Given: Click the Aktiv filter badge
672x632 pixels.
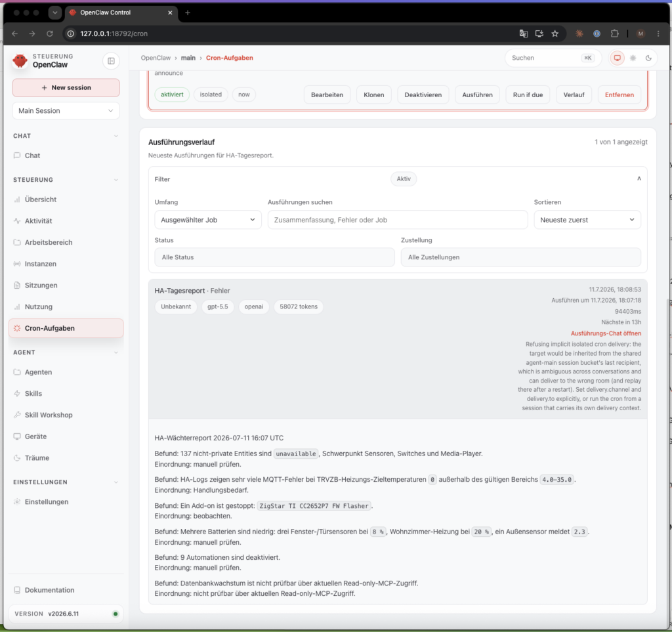Looking at the screenshot, I should [404, 179].
